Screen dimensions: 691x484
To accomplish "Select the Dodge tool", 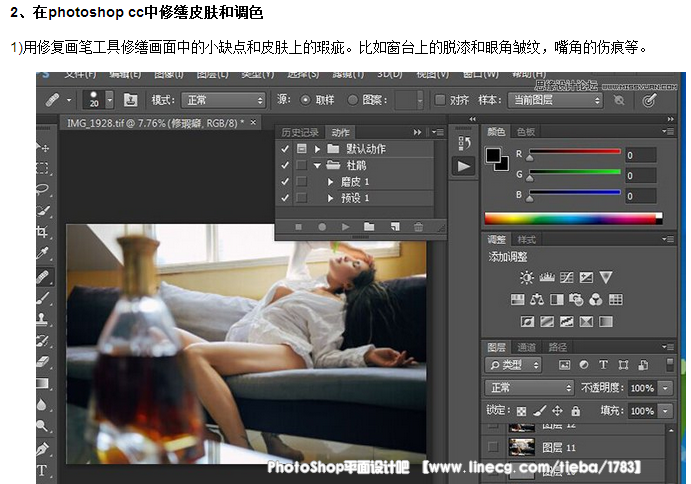I will pos(42,426).
